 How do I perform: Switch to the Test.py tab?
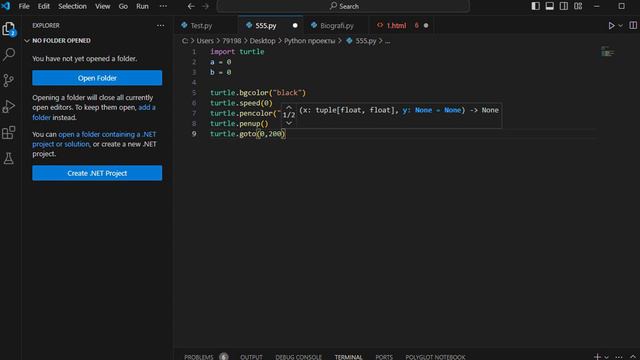coord(207,25)
